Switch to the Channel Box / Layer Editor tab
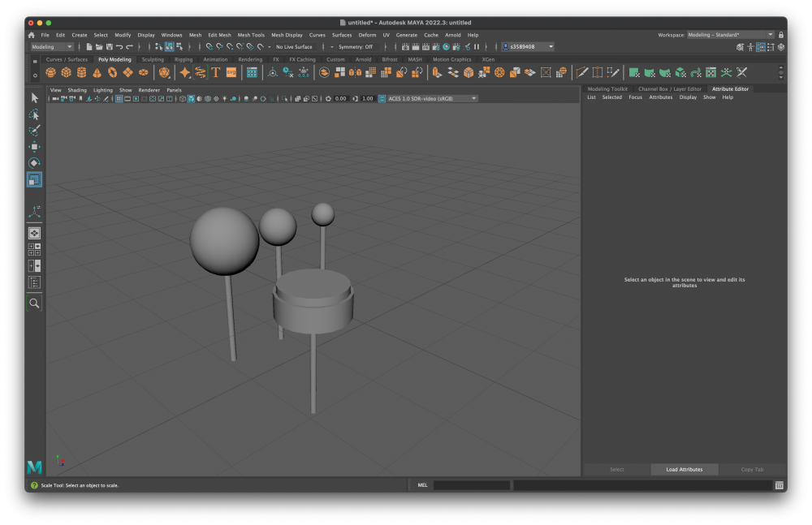 669,89
